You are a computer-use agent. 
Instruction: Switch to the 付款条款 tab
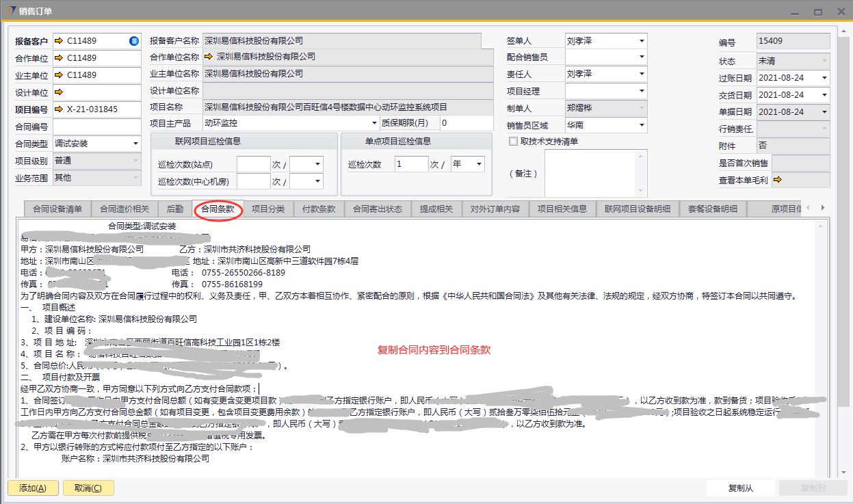[319, 209]
